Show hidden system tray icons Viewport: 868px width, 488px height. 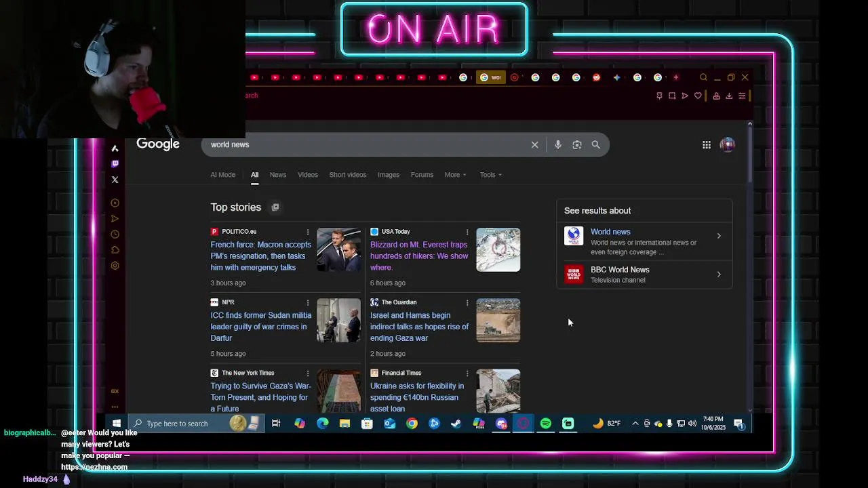tap(635, 424)
